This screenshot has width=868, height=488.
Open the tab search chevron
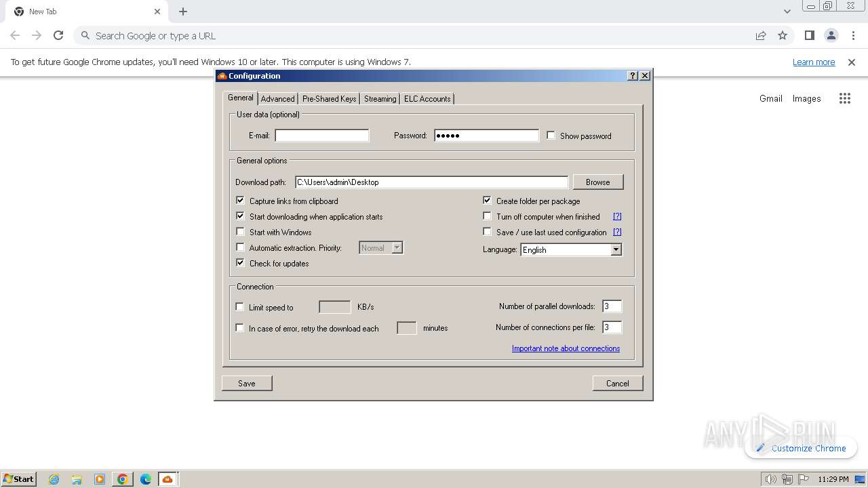787,12
